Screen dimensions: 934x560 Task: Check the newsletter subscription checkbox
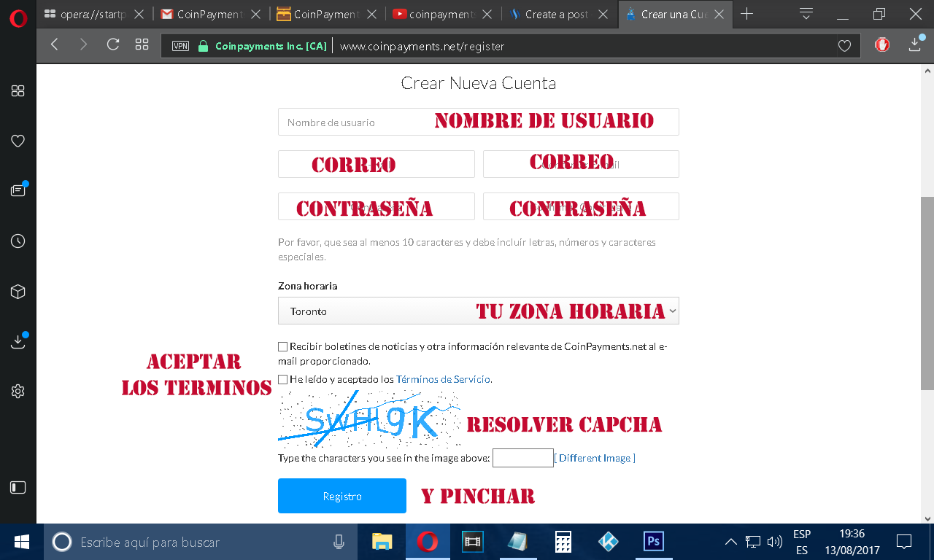pos(282,346)
